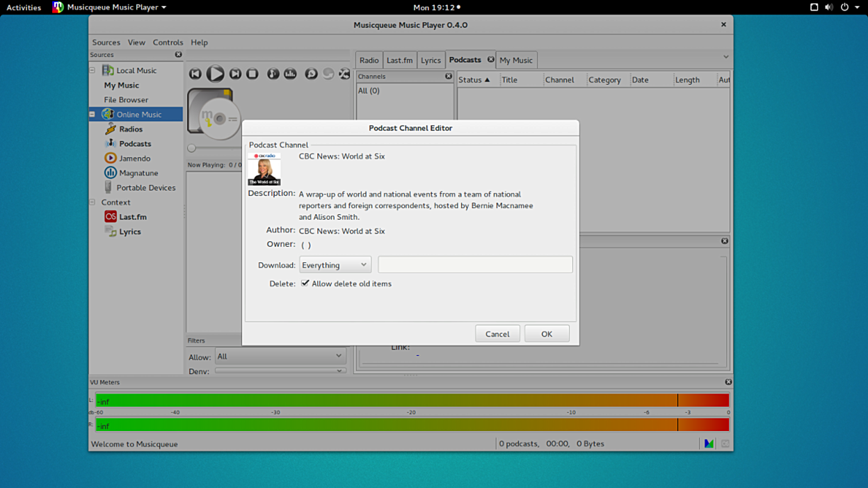The width and height of the screenshot is (868, 488).
Task: Close the VU Meters panel
Action: click(x=728, y=382)
